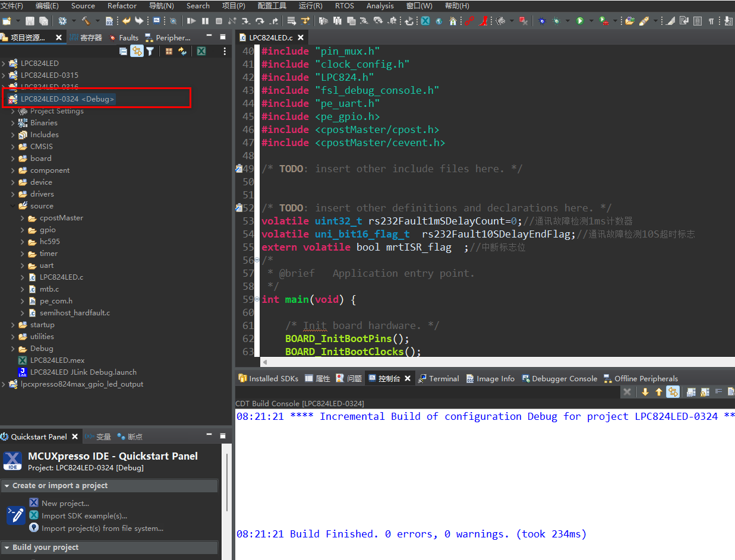Click the Save All toolbar icon
Viewport: 735px width, 560px height.
[x=43, y=21]
